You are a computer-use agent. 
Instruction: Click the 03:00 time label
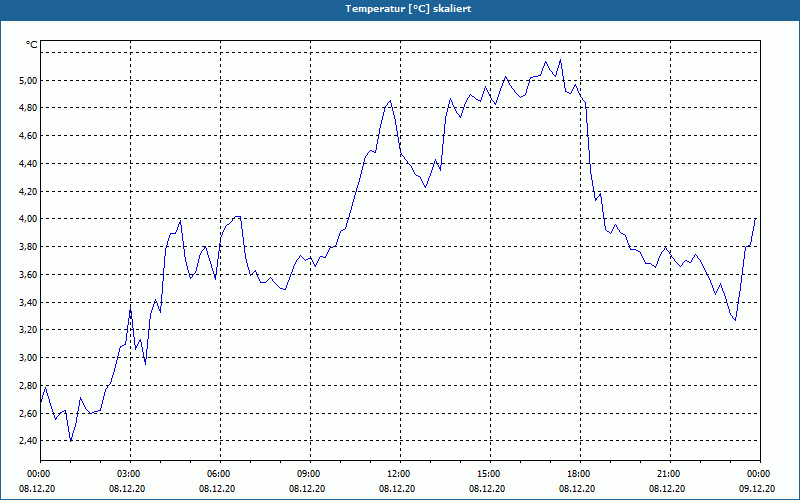(131, 474)
